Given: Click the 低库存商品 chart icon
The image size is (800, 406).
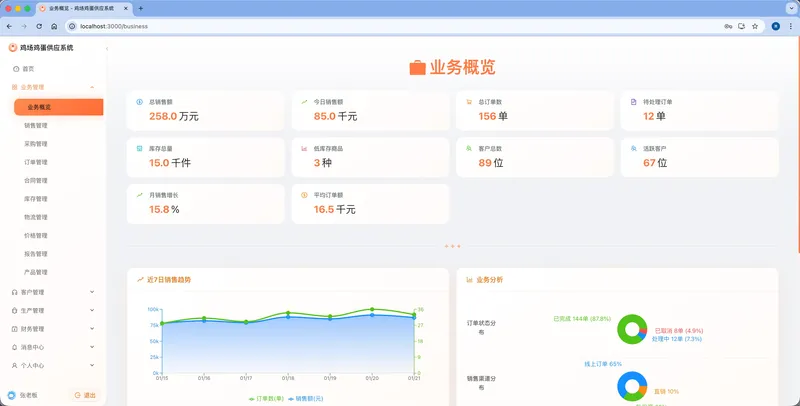Looking at the screenshot, I should 304,148.
